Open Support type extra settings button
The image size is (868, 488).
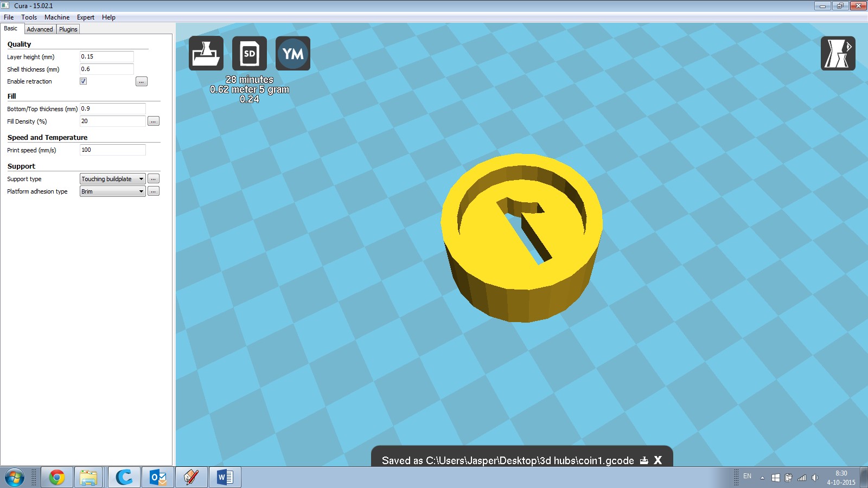click(154, 179)
